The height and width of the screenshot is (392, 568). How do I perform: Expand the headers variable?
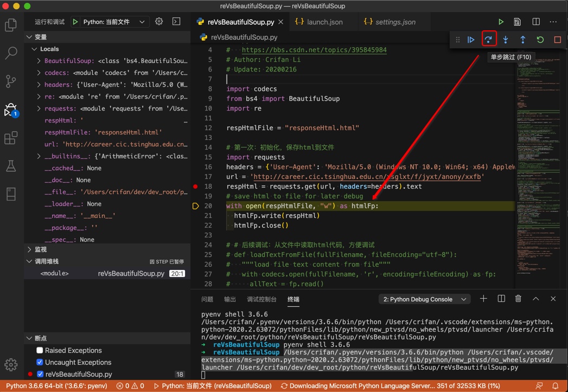pyautogui.click(x=39, y=85)
